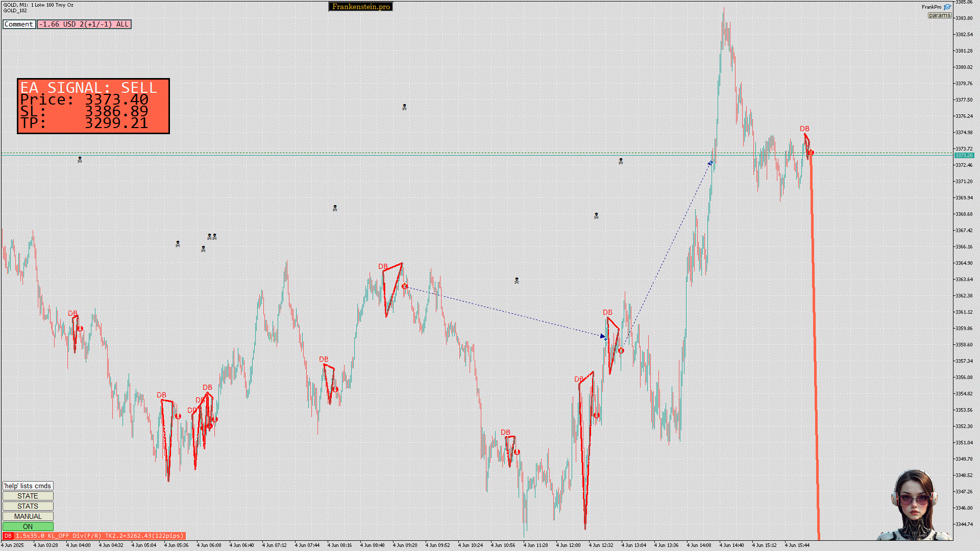Click the Comment label box
The height and width of the screenshot is (551, 980).
(x=19, y=24)
